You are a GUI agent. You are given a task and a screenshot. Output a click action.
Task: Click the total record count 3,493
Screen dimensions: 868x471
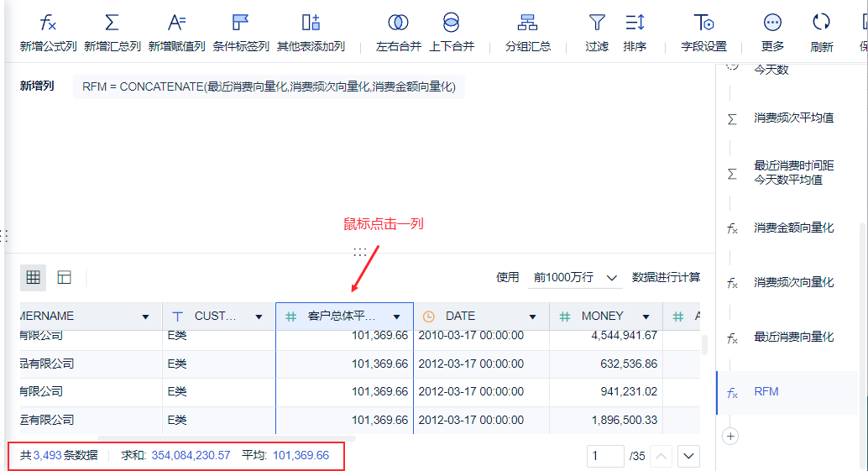pos(47,456)
